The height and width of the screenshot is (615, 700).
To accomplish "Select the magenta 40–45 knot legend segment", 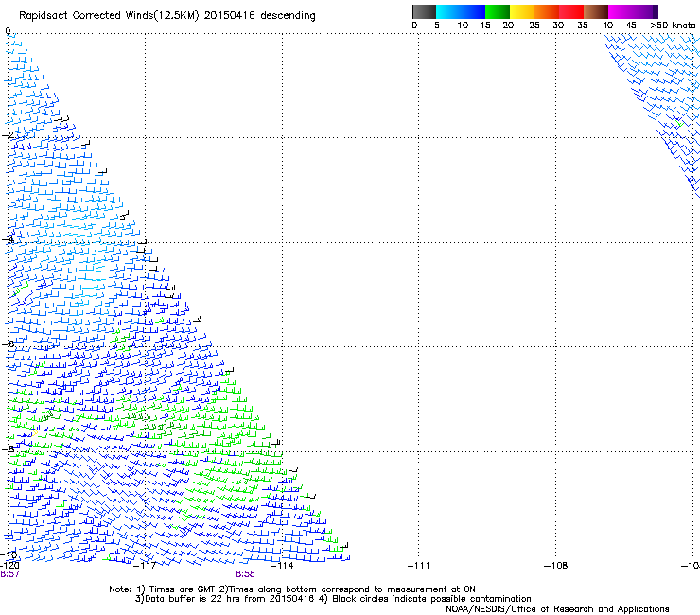I will [621, 11].
